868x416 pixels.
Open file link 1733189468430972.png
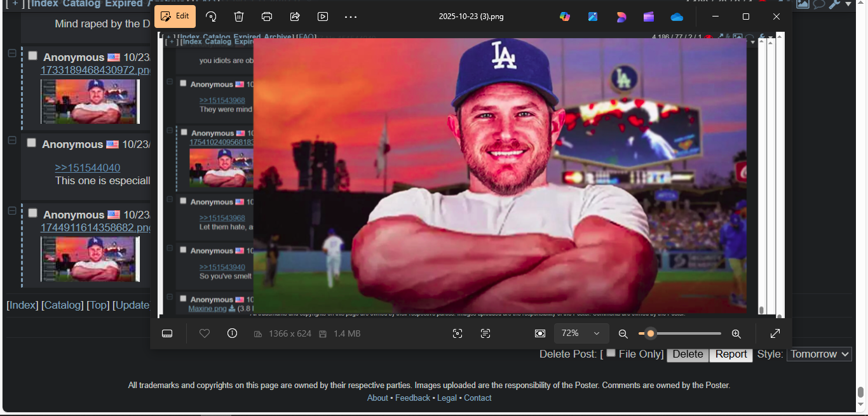point(95,70)
